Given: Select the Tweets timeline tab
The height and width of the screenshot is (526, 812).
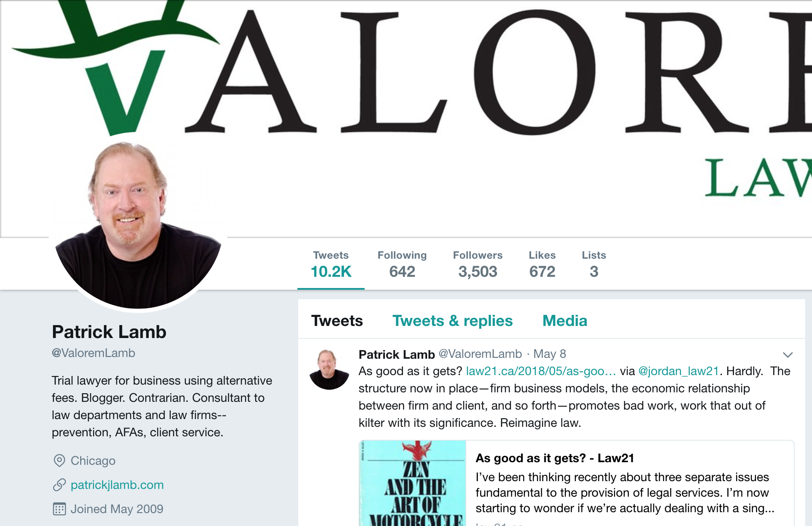Looking at the screenshot, I should (337, 321).
